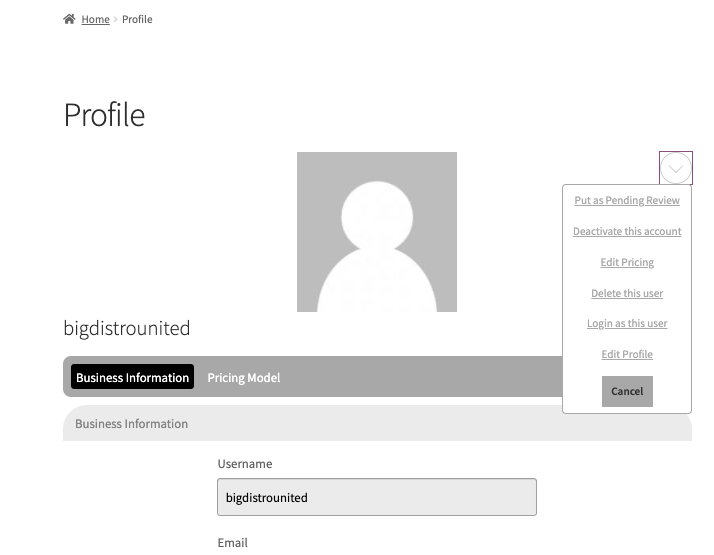
Task: Choose Deactivate this account
Action: click(627, 231)
